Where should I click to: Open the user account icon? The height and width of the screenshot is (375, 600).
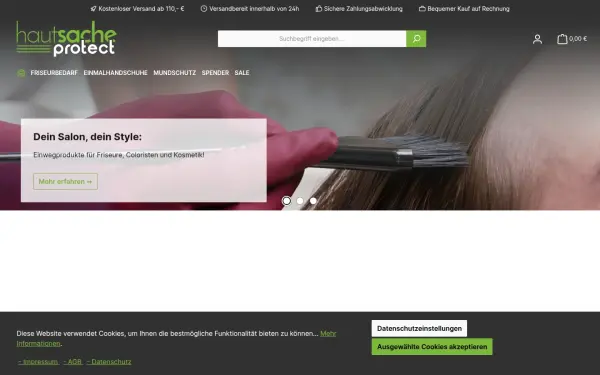point(537,39)
